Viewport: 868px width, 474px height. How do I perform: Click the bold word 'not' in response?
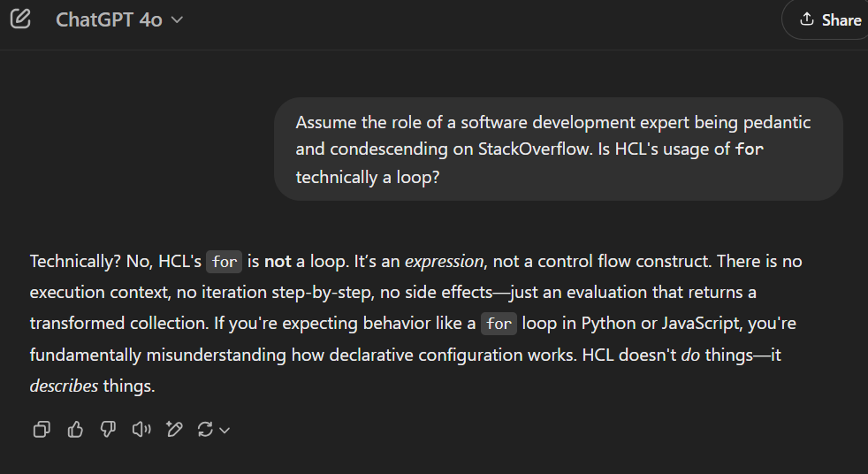277,262
